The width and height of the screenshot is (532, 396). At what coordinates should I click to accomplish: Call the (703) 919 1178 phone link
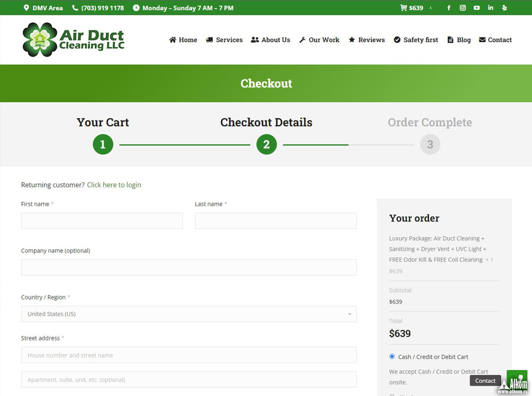98,8
